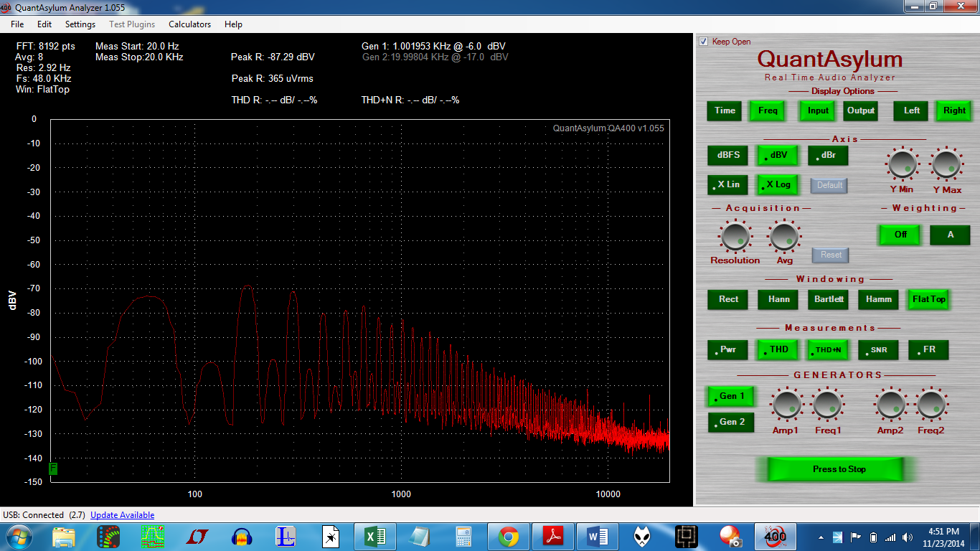Enable the Left channel display
Screen dimensions: 980x551
[x=911, y=110]
